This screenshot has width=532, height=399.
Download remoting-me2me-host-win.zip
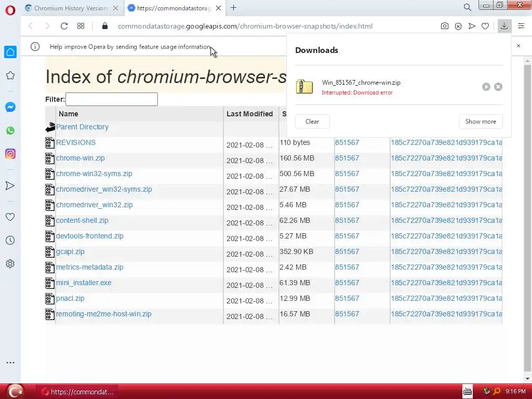(x=103, y=314)
